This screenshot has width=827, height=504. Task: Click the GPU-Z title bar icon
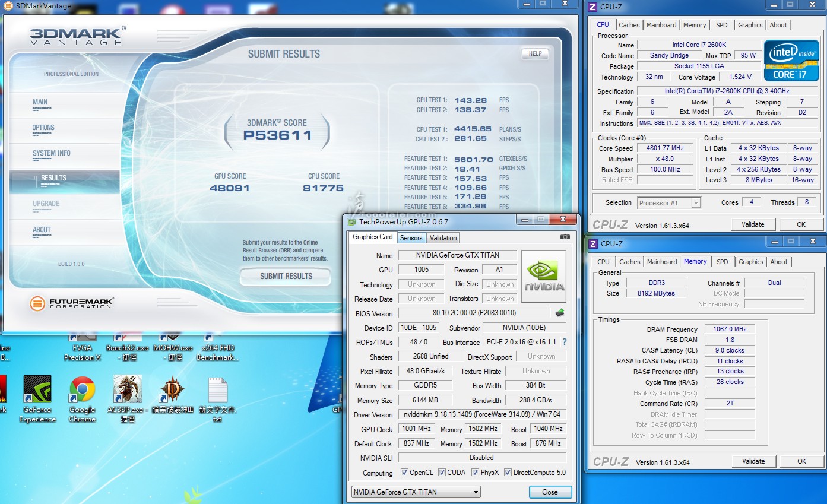[x=352, y=222]
